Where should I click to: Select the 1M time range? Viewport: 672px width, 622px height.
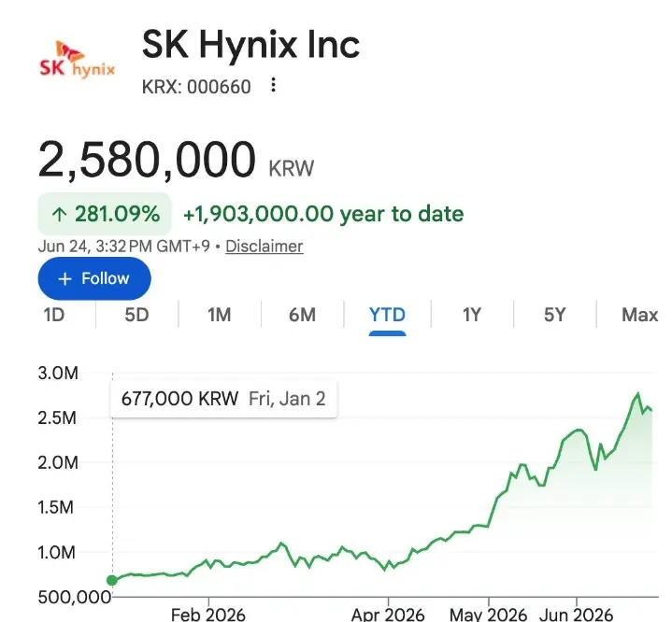220,315
